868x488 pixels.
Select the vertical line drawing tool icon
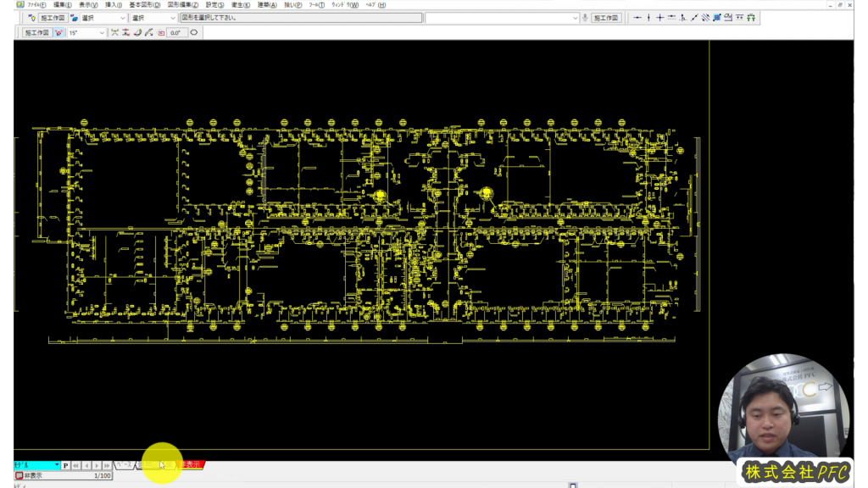(x=648, y=18)
